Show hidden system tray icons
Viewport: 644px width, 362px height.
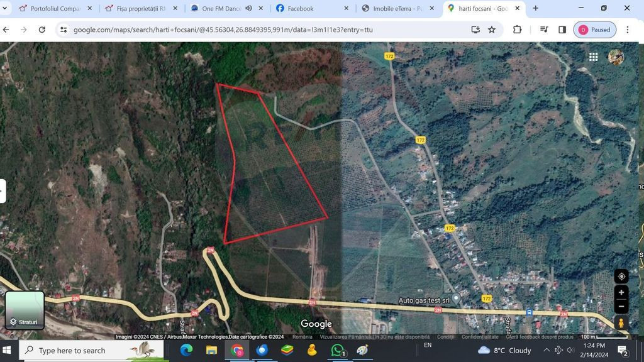546,350
